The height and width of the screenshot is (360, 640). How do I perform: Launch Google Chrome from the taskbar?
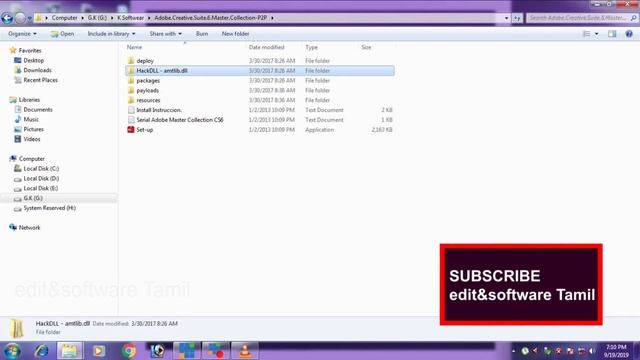[129, 351]
